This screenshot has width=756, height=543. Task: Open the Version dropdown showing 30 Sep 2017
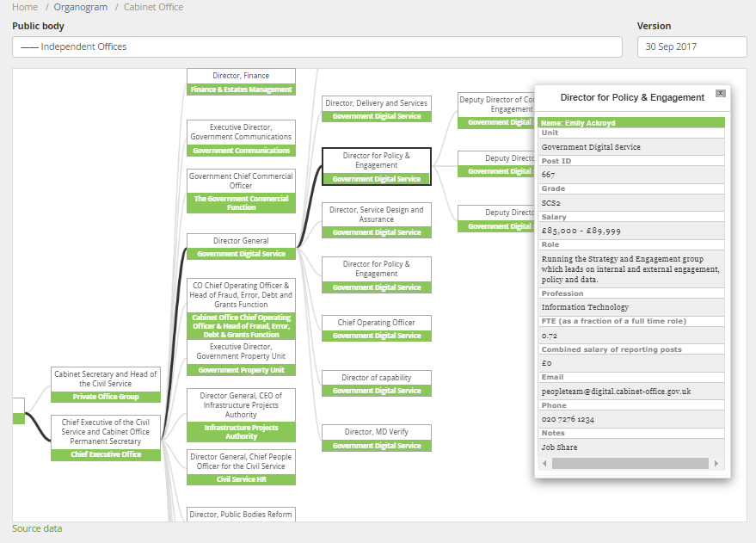pyautogui.click(x=691, y=46)
